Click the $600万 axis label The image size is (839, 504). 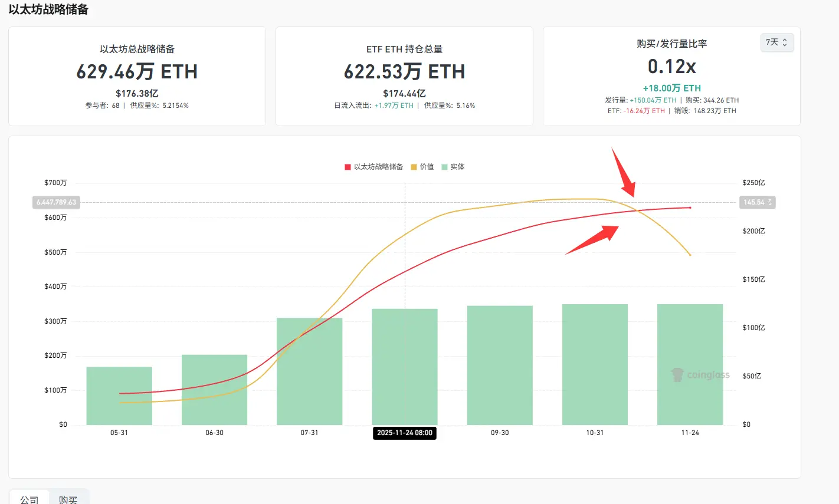coord(55,218)
